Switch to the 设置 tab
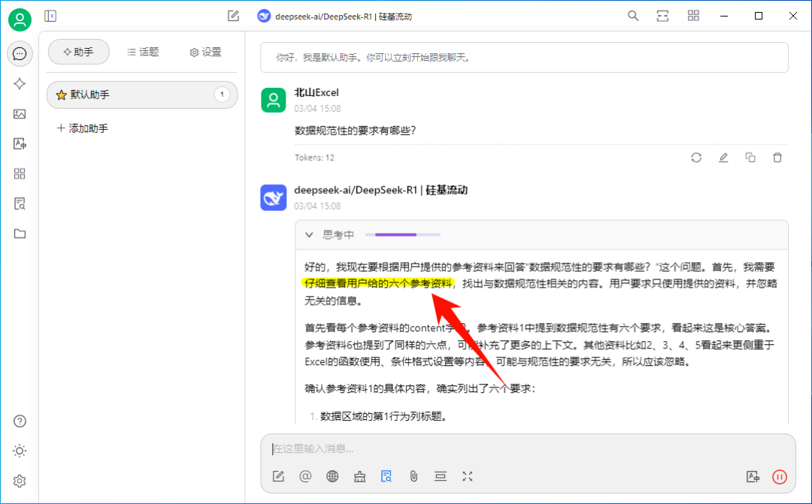The height and width of the screenshot is (504, 812). pos(205,52)
